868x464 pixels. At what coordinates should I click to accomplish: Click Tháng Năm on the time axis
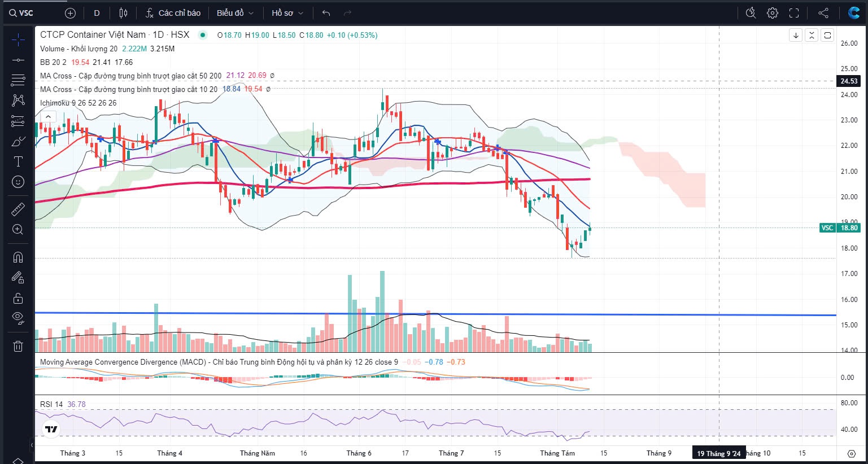(x=258, y=453)
